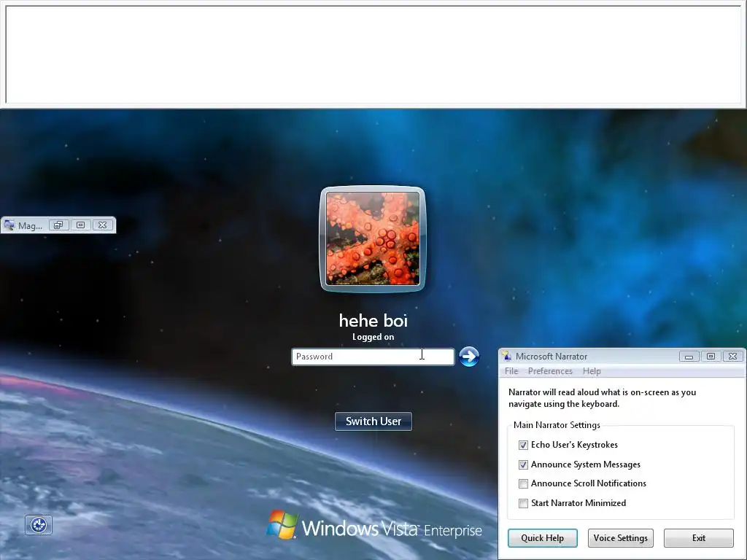
Task: Toggle Echo User's Keystrokes checkbox
Action: (x=523, y=445)
